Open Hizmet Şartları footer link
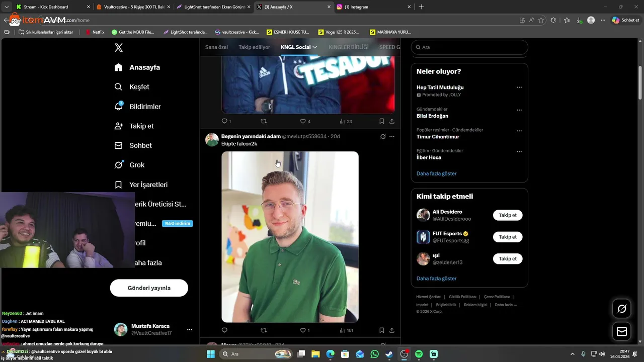Image resolution: width=644 pixels, height=362 pixels. pos(429,297)
